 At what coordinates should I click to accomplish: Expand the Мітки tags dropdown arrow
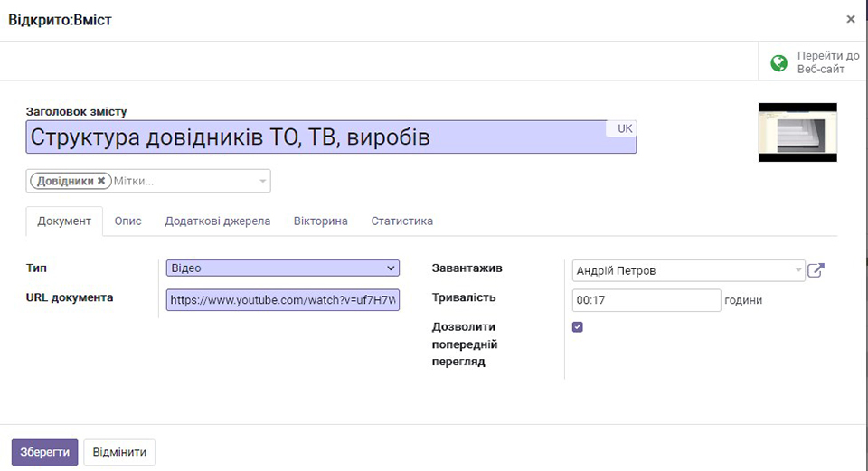(x=263, y=181)
